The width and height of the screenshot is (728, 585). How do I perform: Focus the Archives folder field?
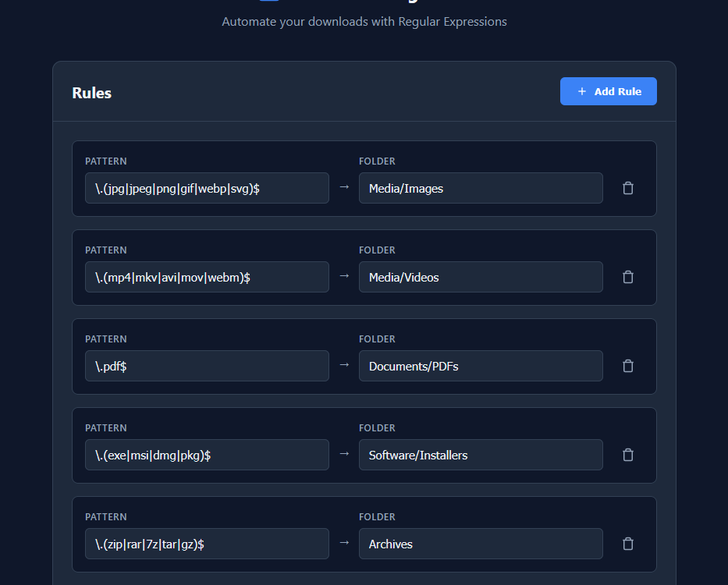click(481, 544)
